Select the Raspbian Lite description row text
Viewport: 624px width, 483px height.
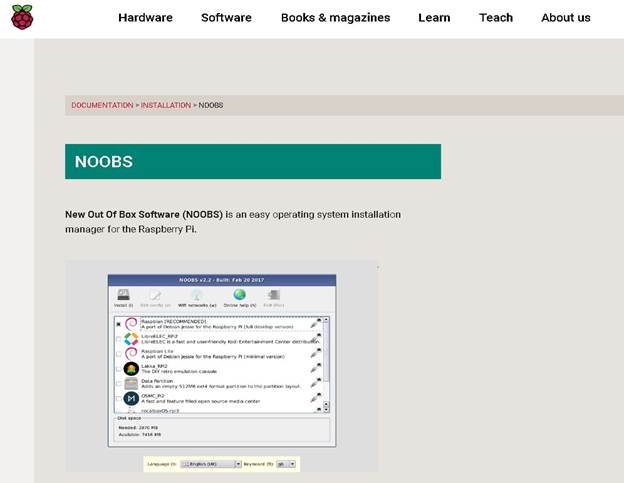click(x=213, y=356)
